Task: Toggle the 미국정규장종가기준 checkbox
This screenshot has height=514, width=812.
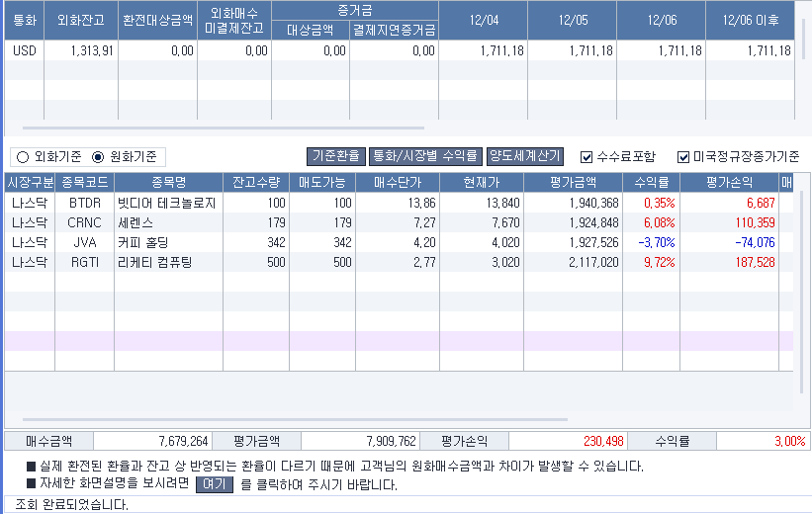Action: pos(683,156)
